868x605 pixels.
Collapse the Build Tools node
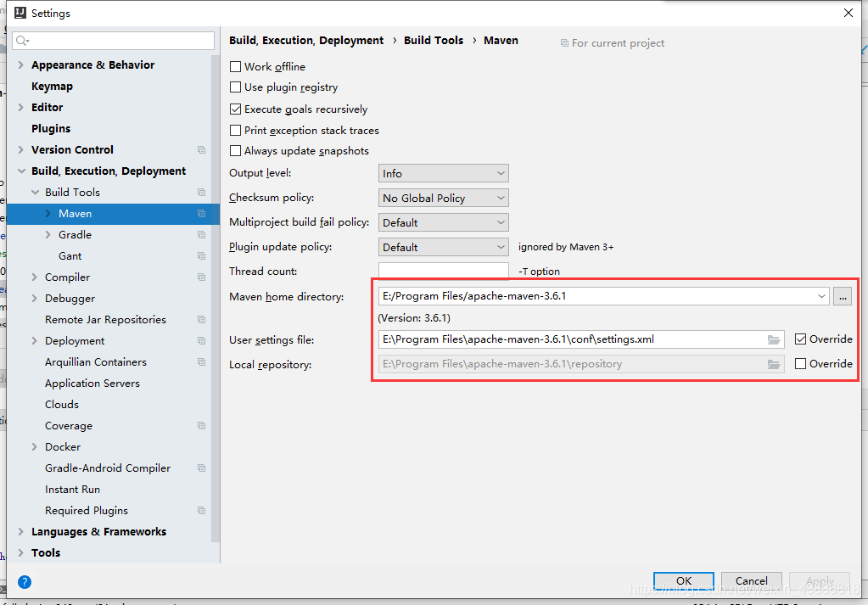point(35,192)
